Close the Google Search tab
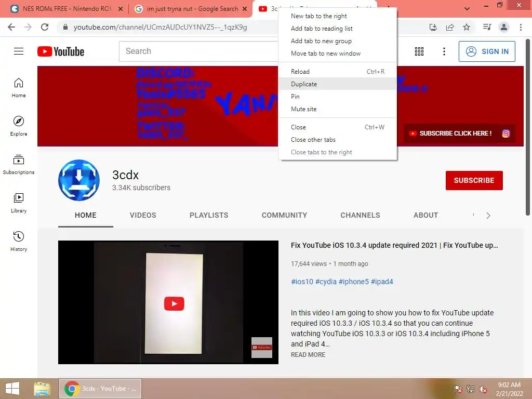 (x=245, y=9)
